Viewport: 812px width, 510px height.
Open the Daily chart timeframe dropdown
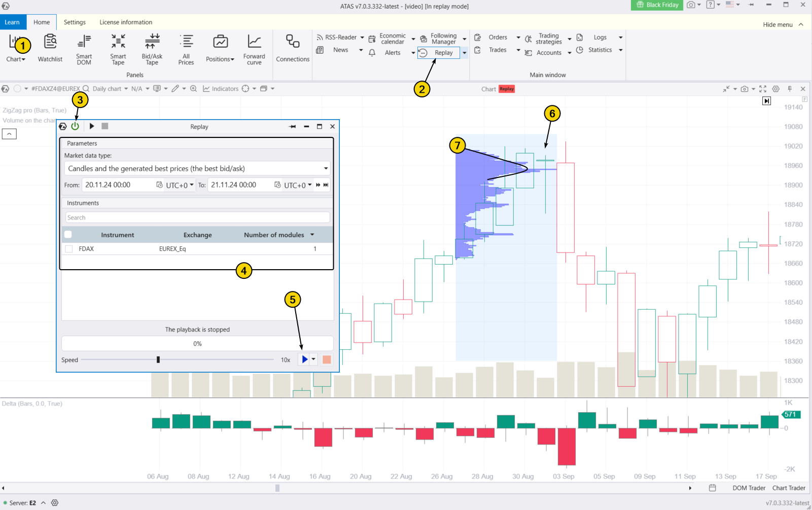[110, 89]
